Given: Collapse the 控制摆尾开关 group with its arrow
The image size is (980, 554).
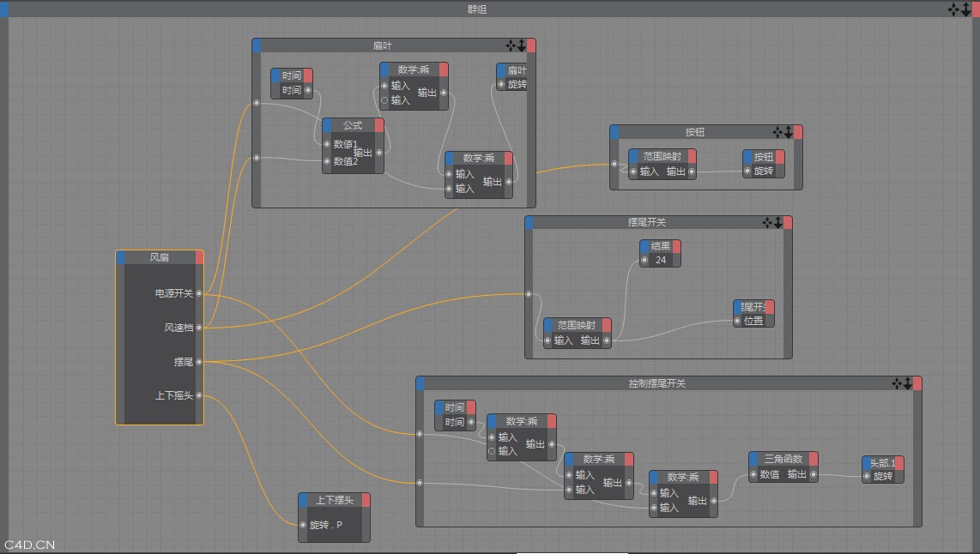Looking at the screenshot, I should pyautogui.click(x=909, y=383).
